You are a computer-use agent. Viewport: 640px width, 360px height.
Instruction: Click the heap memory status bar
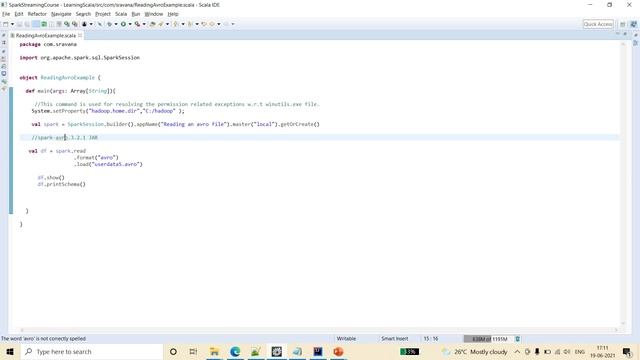[488, 339]
